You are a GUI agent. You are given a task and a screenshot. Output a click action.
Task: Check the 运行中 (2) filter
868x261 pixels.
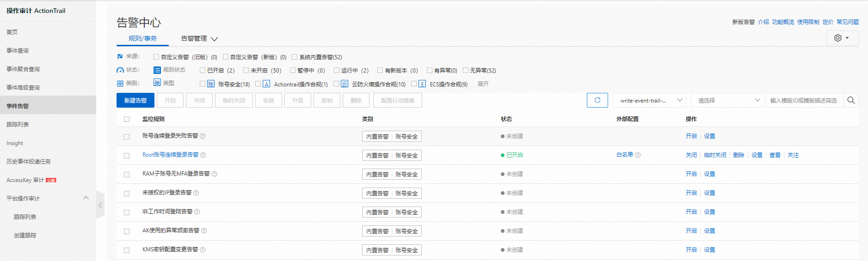(337, 70)
